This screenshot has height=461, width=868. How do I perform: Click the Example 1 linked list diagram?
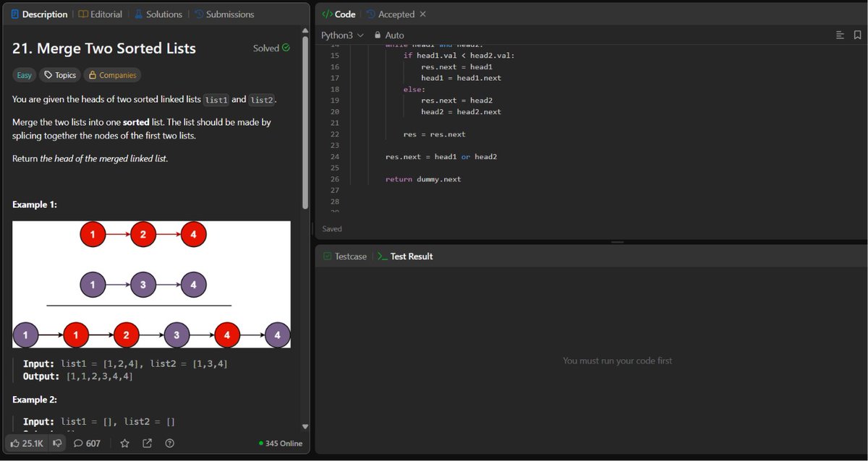click(151, 284)
